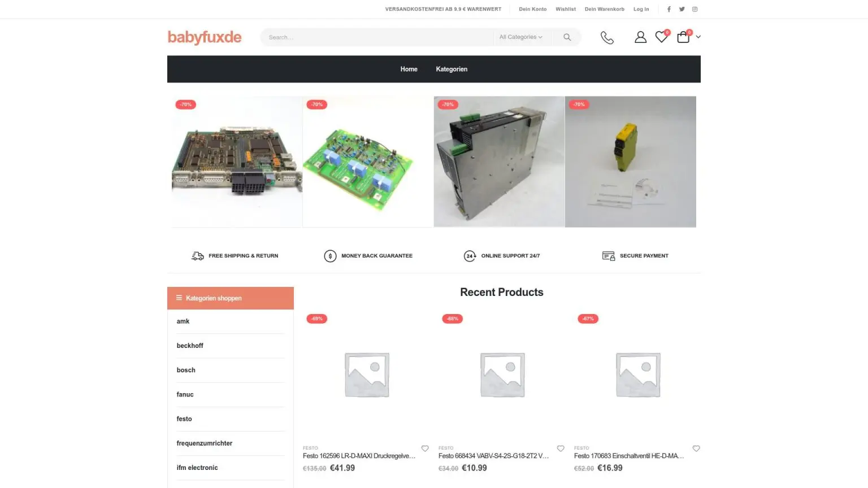Screen dimensions: 868x488
Task: Open the yellow safety relay product image
Action: (x=630, y=162)
